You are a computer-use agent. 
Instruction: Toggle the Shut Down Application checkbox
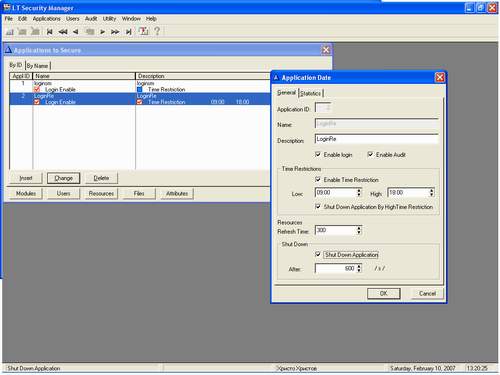coord(318,254)
